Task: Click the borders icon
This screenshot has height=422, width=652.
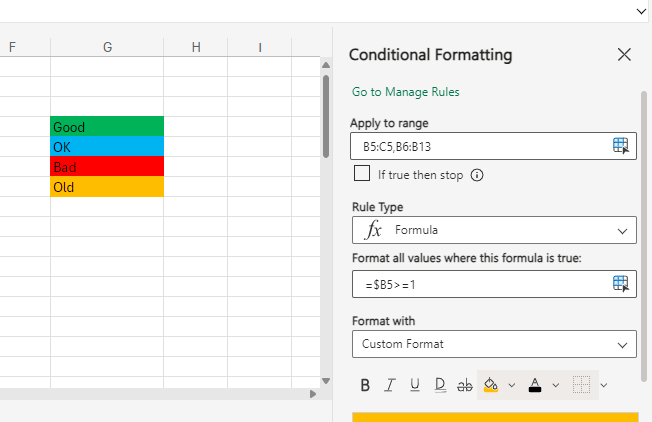Action: (581, 385)
